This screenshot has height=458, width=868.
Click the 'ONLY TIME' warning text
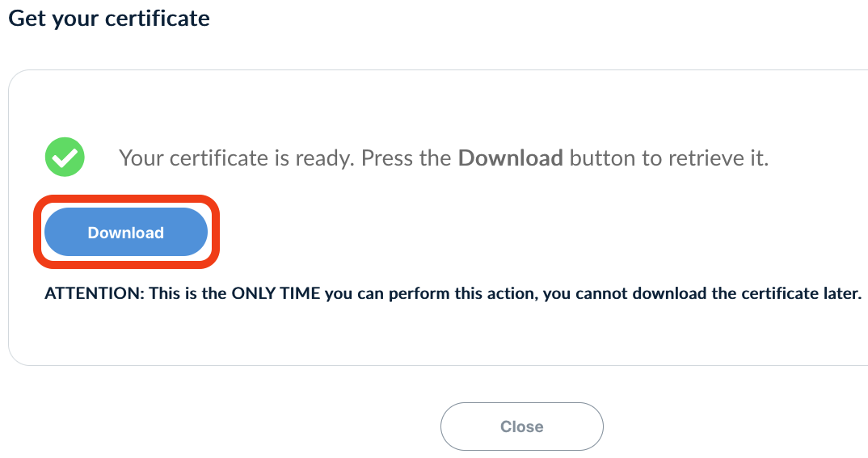(x=276, y=293)
